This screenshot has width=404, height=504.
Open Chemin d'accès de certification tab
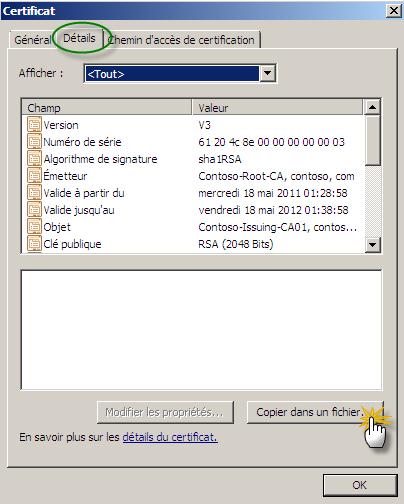tap(182, 40)
